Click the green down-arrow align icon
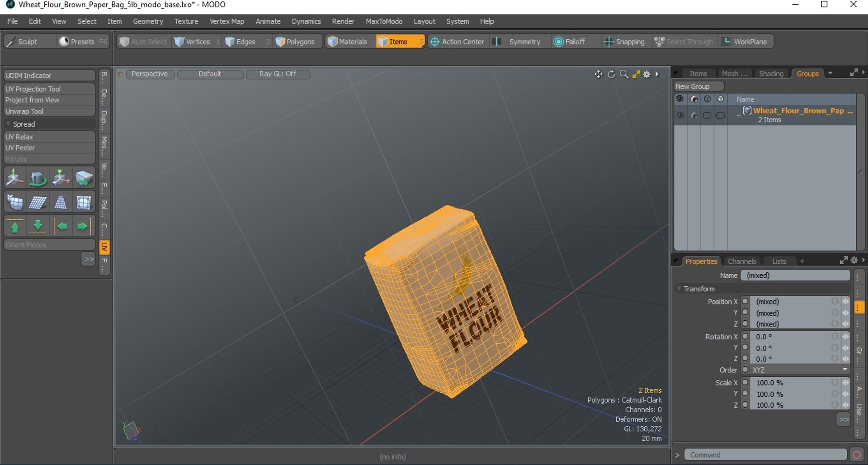The height and width of the screenshot is (465, 868). click(x=38, y=226)
